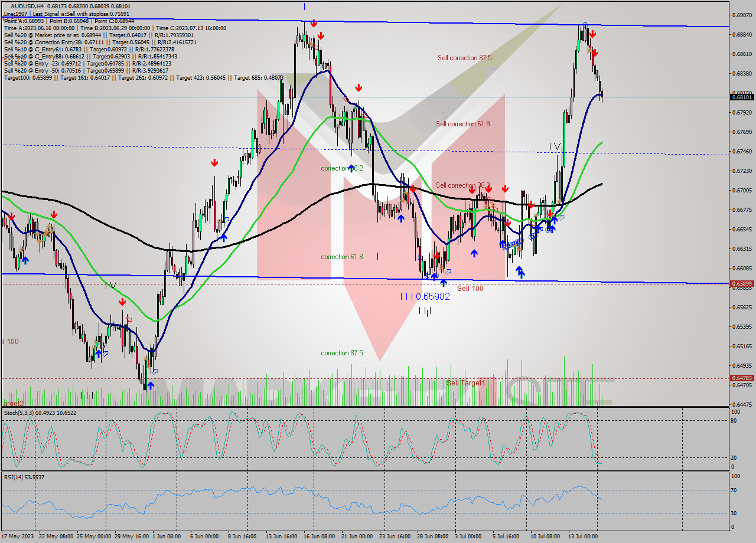Click the '1 Jun 08:00' time label
Image resolution: width=756 pixels, height=543 pixels.
pyautogui.click(x=166, y=536)
